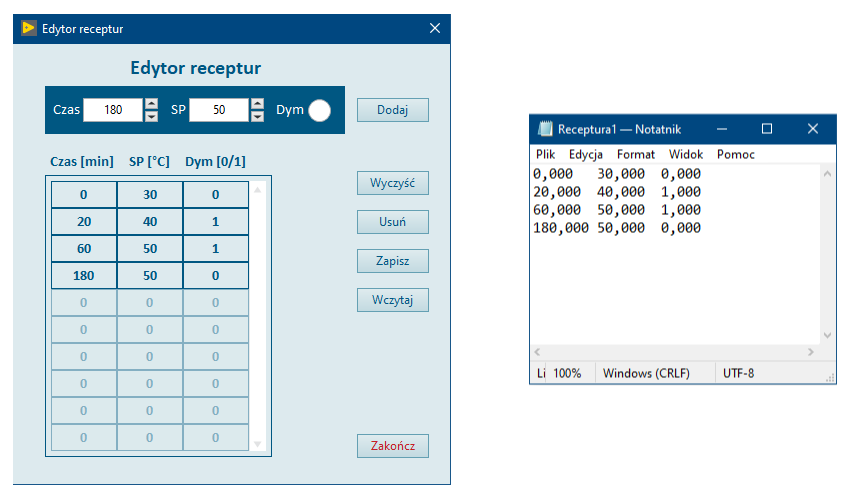This screenshot has width=850, height=500.
Task: Increment the Czas value with up arrow
Action: coord(151,104)
